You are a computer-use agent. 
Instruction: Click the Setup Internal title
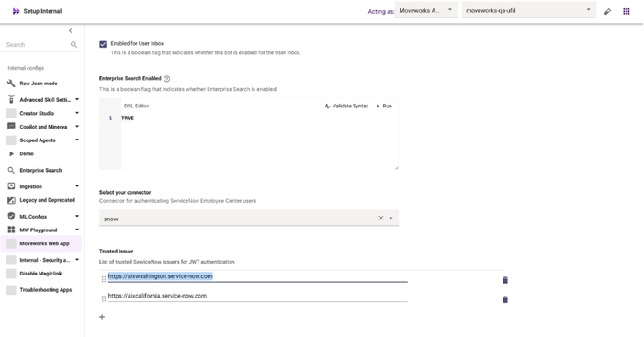point(42,11)
